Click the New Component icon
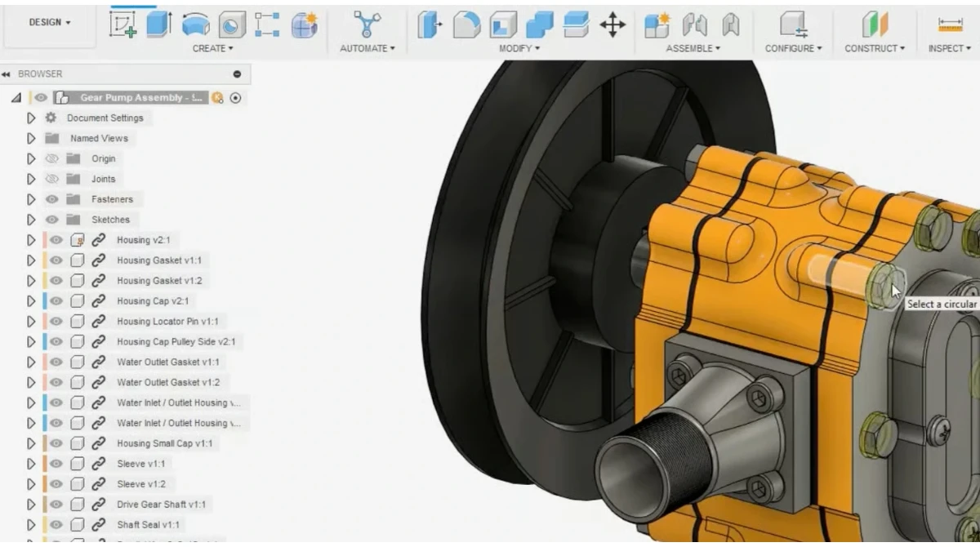The height and width of the screenshot is (547, 980). tap(657, 25)
